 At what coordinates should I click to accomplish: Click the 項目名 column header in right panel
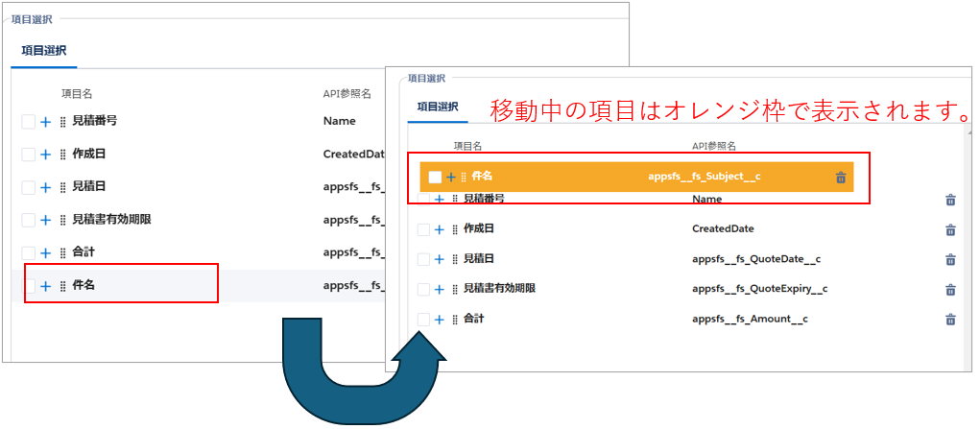coord(467,146)
